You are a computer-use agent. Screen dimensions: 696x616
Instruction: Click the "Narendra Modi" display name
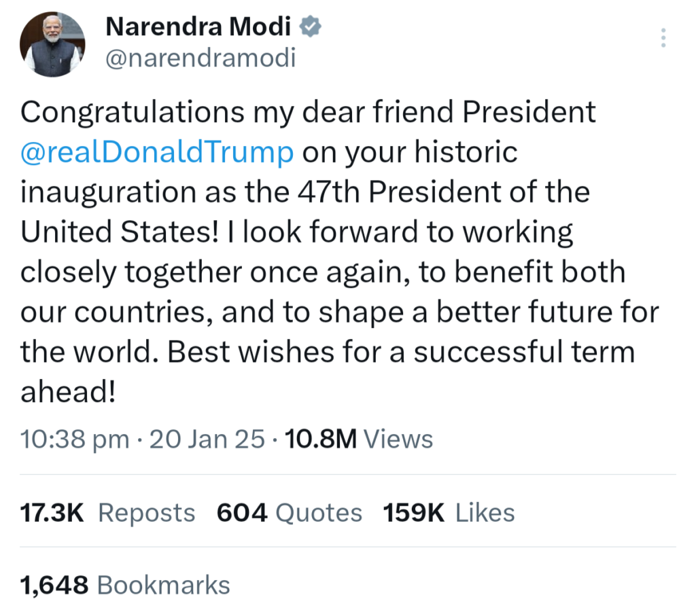(198, 27)
